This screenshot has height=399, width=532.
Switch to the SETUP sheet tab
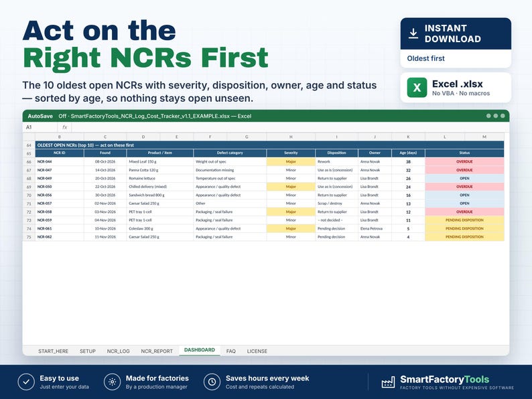88,351
